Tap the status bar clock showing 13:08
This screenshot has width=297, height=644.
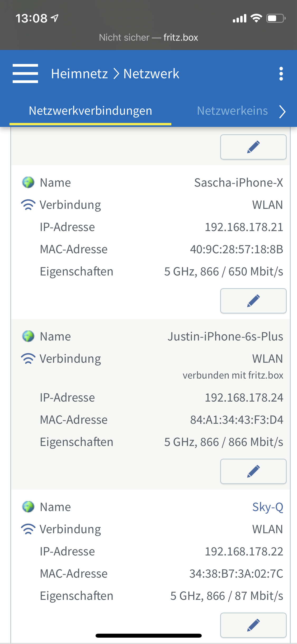[31, 19]
